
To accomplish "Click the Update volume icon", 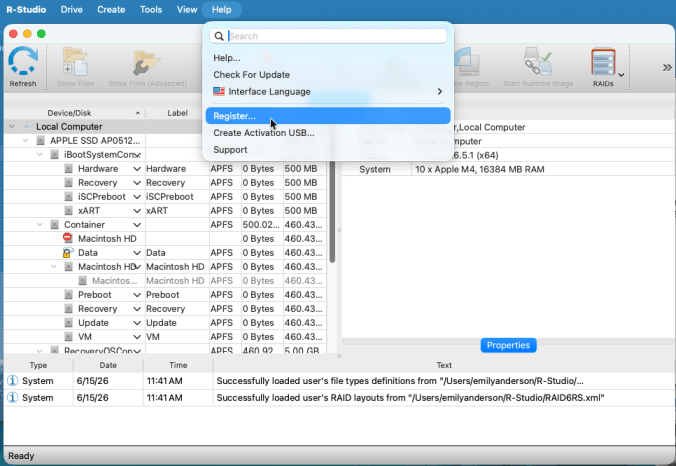I will point(69,323).
